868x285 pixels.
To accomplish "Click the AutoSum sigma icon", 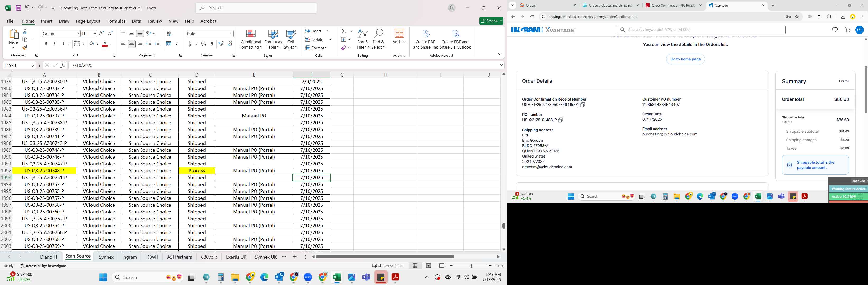I will 344,31.
